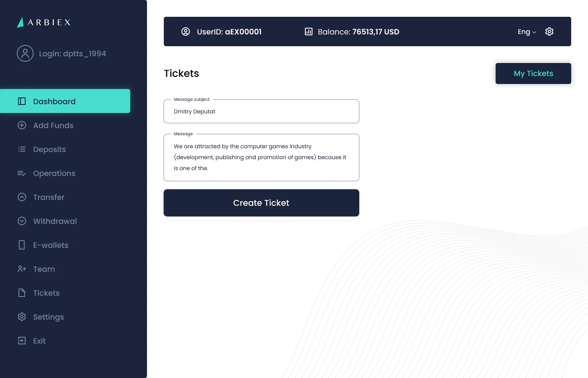Viewport: 588px width, 378px height.
Task: Click the Exit door icon
Action: [22, 341]
